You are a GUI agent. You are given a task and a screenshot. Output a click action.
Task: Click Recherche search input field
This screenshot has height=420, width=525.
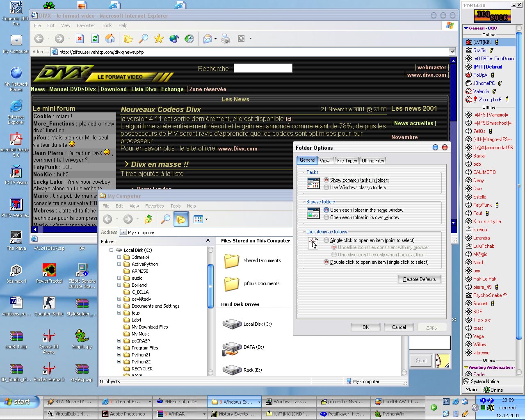[263, 68]
